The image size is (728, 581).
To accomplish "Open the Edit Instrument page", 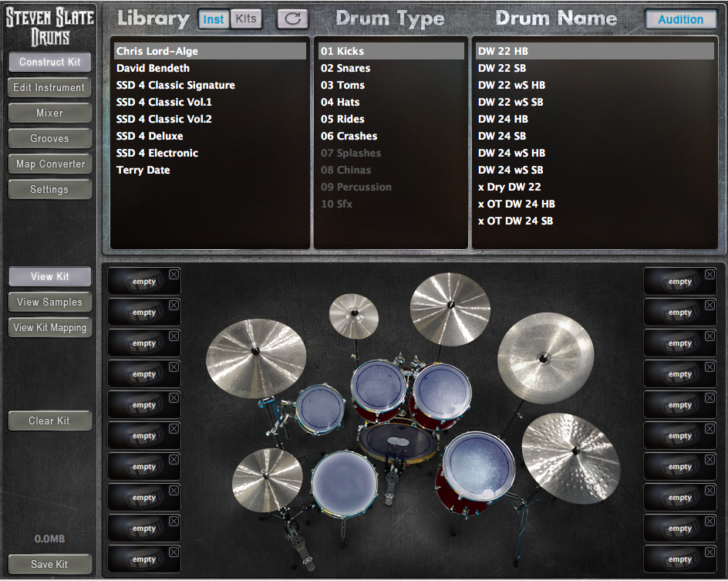I will point(49,87).
